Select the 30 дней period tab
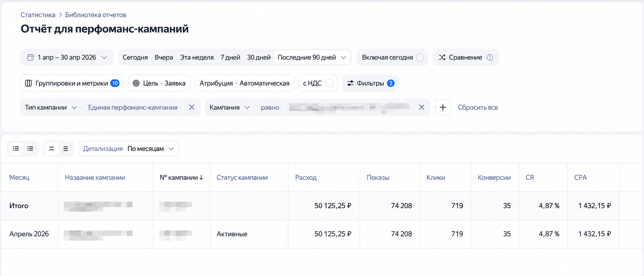The height and width of the screenshot is (276, 644). 259,57
